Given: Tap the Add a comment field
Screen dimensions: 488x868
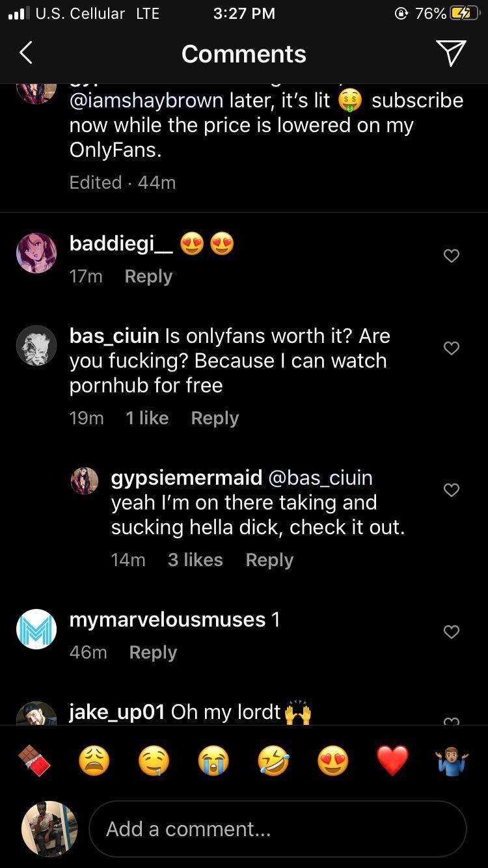Looking at the screenshot, I should (277, 829).
